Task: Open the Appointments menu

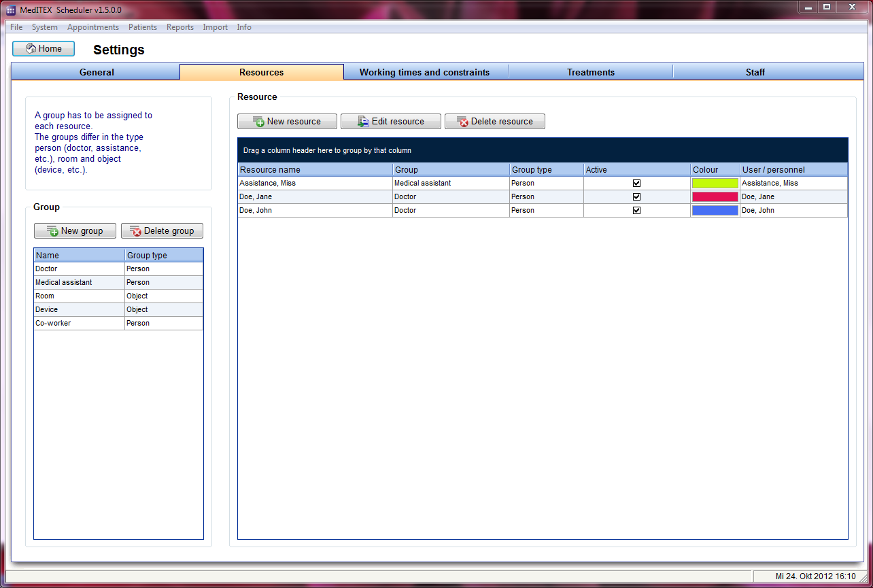Action: (93, 27)
